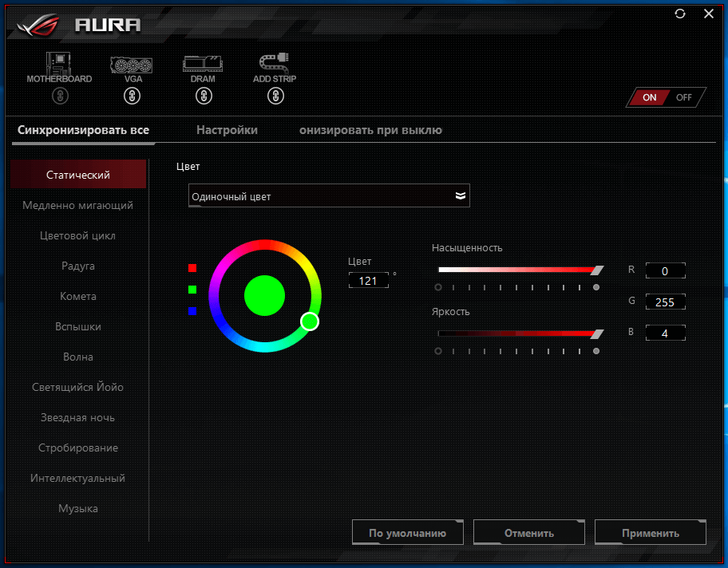This screenshot has height=568, width=728.
Task: Click the Применить button
Action: click(651, 533)
